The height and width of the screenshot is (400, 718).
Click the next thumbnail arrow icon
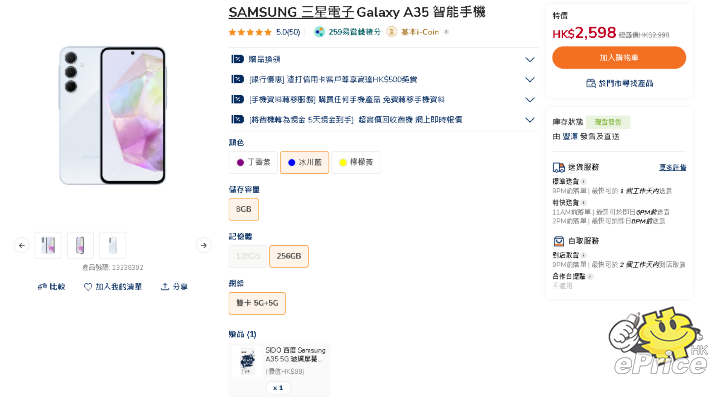203,245
